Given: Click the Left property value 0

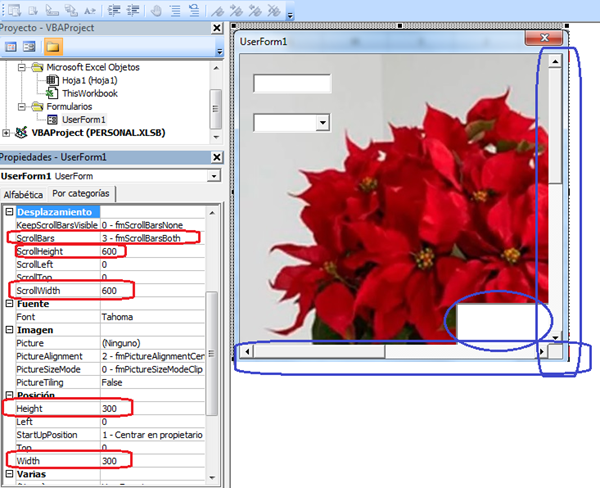Looking at the screenshot, I should (x=104, y=422).
